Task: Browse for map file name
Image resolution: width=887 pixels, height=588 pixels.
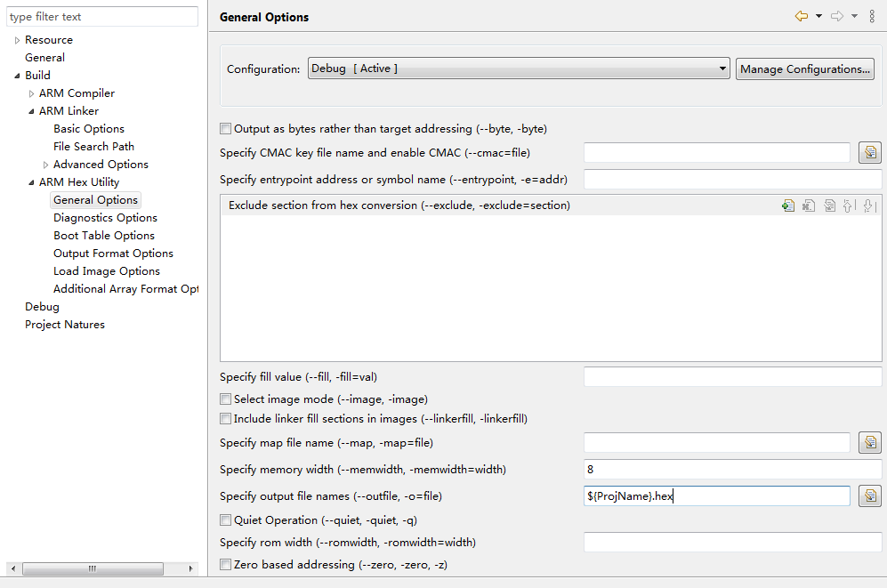Action: point(870,443)
